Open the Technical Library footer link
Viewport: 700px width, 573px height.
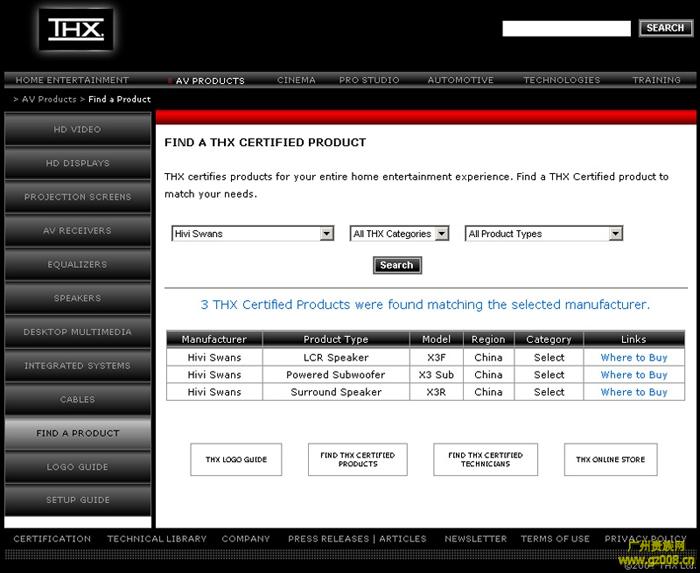157,539
